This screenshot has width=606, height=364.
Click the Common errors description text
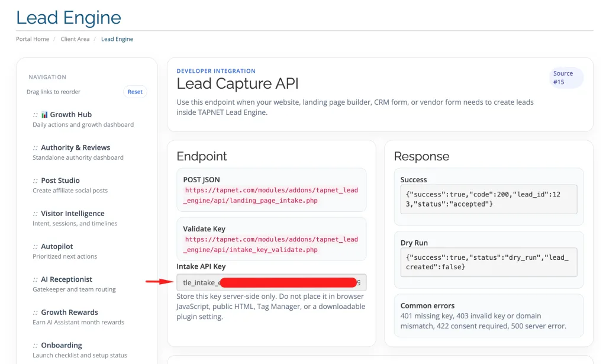(x=483, y=321)
